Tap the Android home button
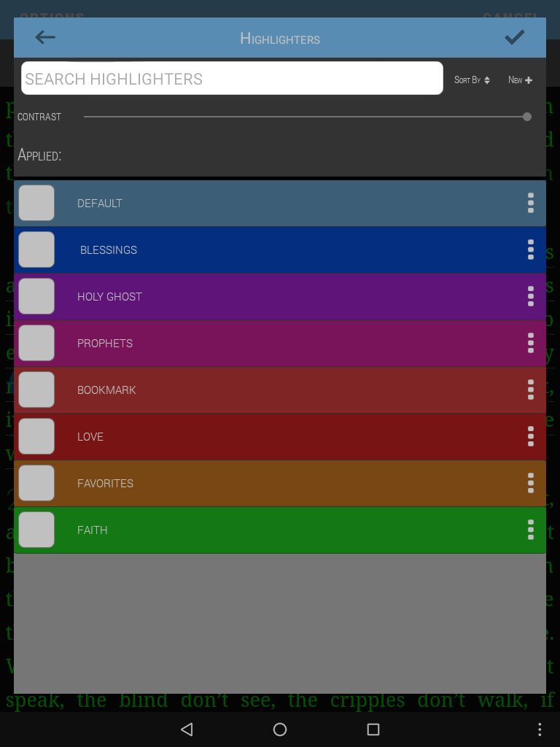Image resolution: width=560 pixels, height=747 pixels. (280, 729)
